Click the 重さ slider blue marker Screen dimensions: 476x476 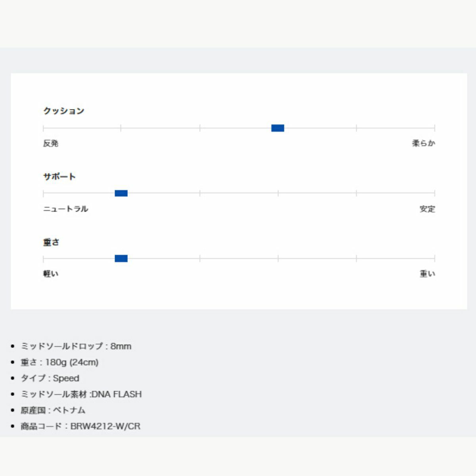coord(121,259)
